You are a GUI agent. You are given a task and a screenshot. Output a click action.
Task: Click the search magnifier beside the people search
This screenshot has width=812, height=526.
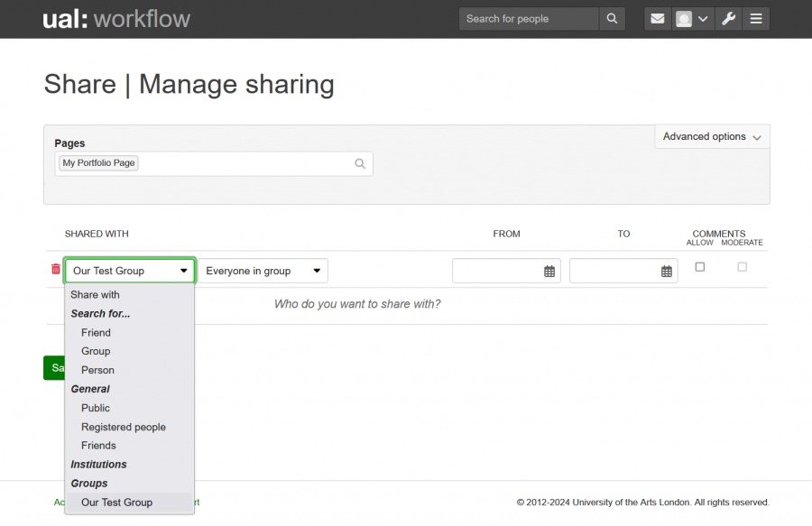[612, 18]
